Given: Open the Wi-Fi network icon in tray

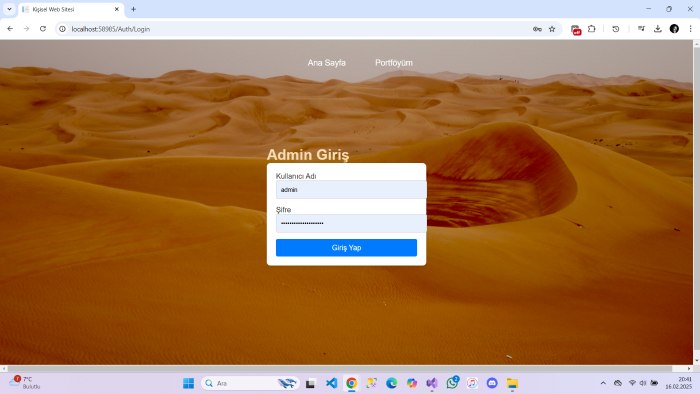Looking at the screenshot, I should click(632, 383).
